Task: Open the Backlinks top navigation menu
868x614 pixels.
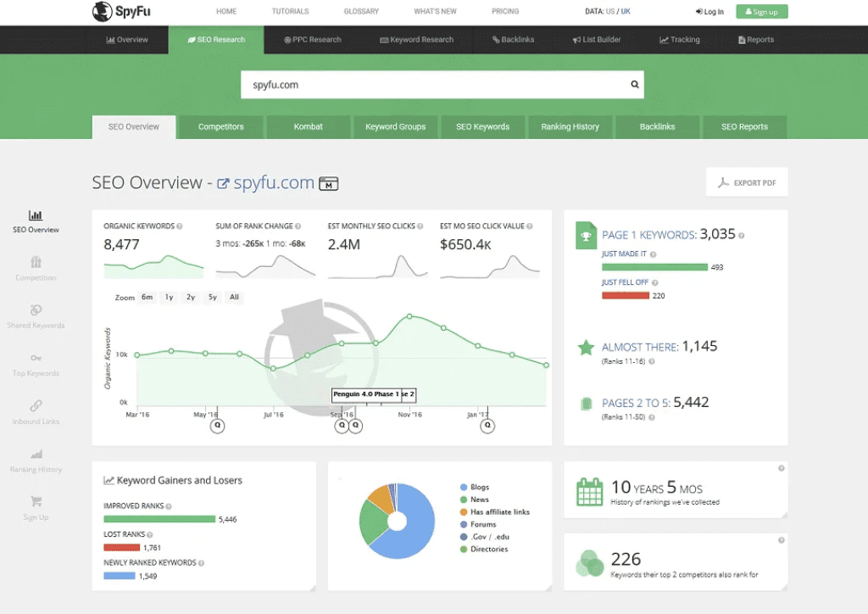Action: click(515, 40)
